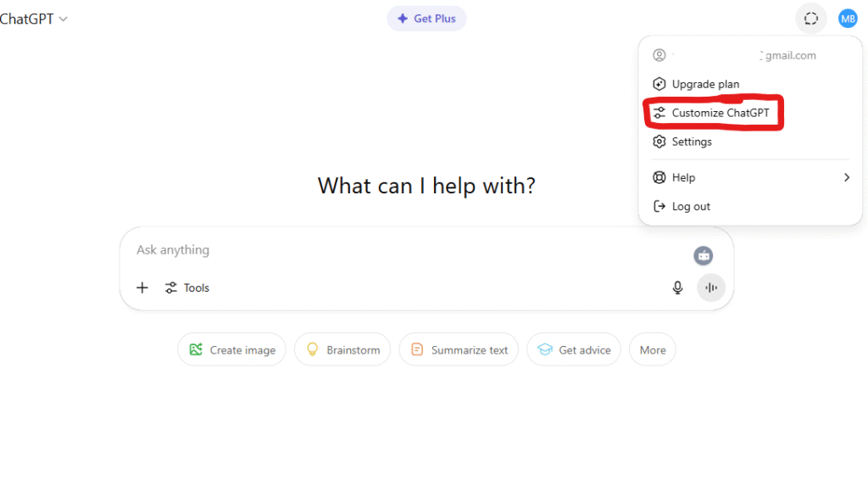Screen dimensions: 868x485
Task: Click the microphone dictation icon
Action: pyautogui.click(x=677, y=288)
